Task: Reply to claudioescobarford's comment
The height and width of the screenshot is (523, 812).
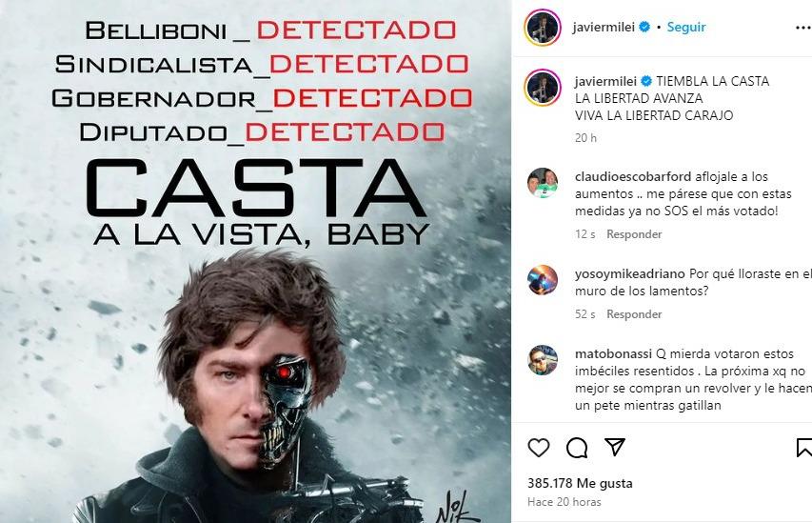Action: (x=634, y=234)
